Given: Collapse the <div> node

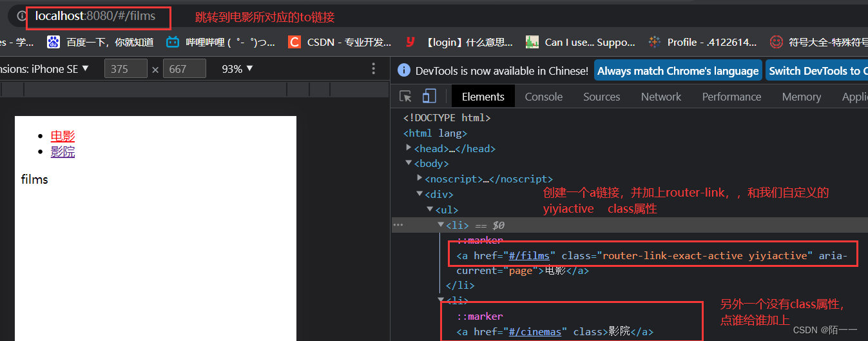Looking at the screenshot, I should 420,194.
